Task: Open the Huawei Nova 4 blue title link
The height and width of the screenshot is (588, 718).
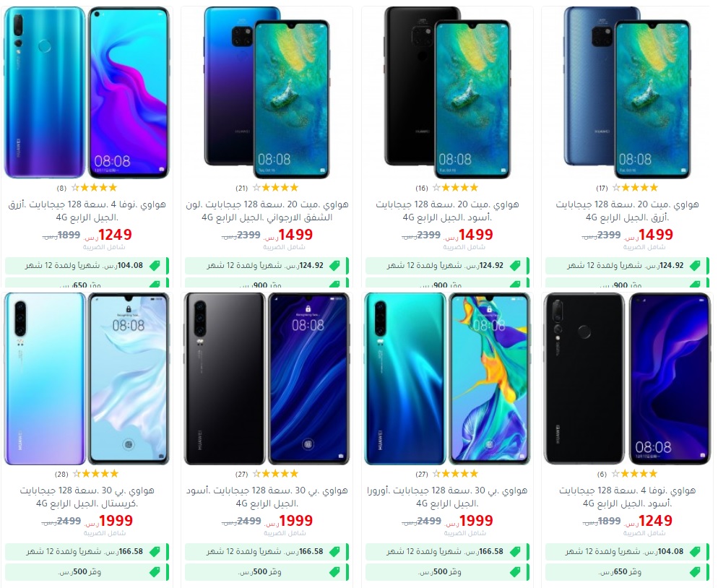Action: point(87,211)
